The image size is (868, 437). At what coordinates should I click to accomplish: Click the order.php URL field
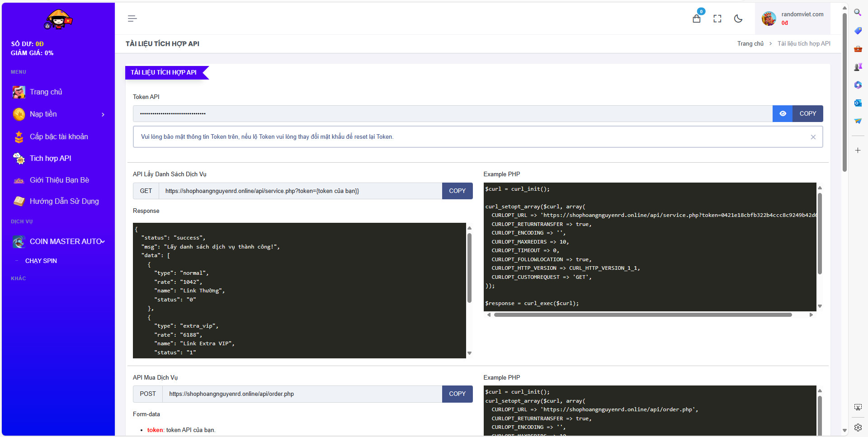click(302, 394)
